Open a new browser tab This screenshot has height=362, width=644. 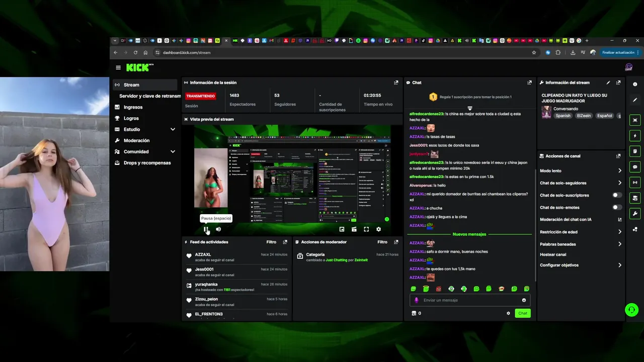pyautogui.click(x=587, y=41)
